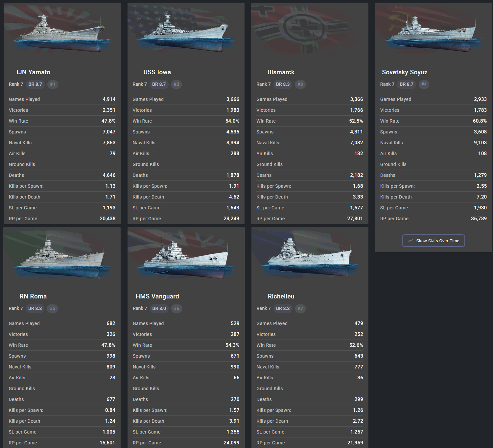Viewport: 493px width, 448px height.
Task: Click the Show Stats Over Time button
Action: 433,241
